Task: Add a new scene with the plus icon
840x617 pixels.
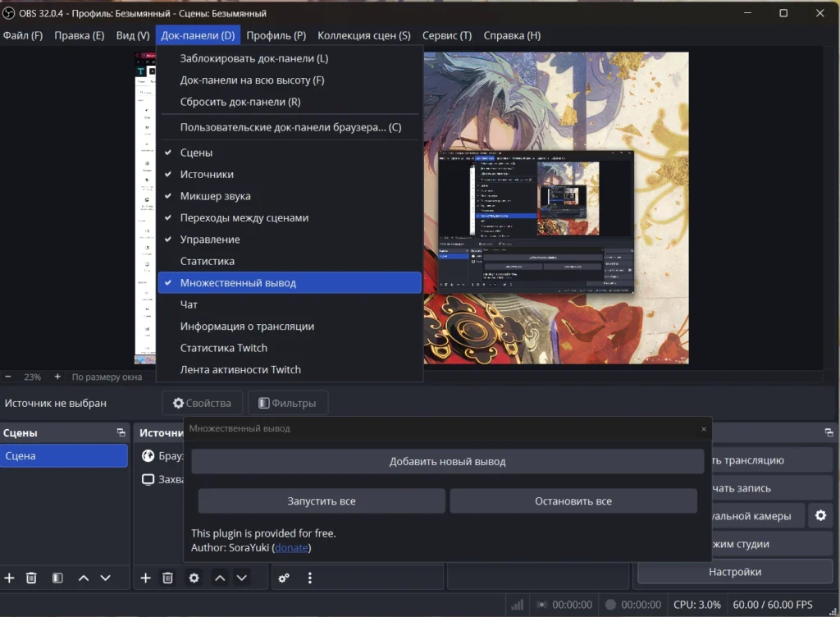Action: coord(9,578)
